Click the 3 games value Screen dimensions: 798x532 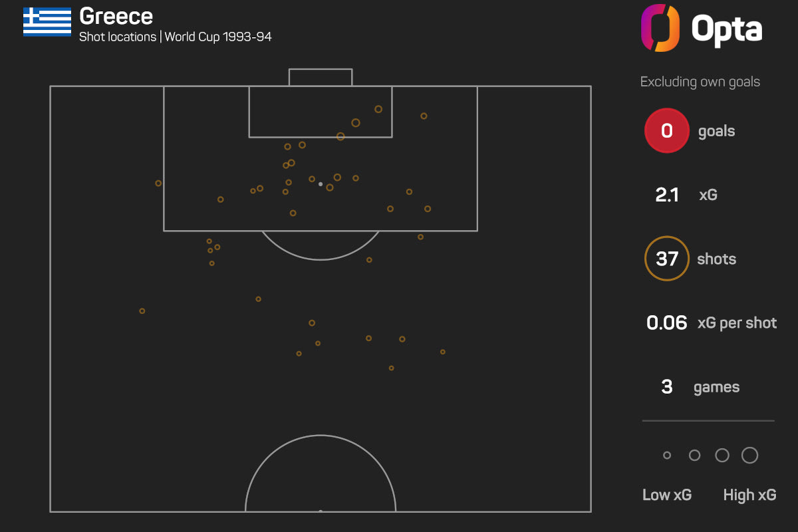pyautogui.click(x=667, y=387)
